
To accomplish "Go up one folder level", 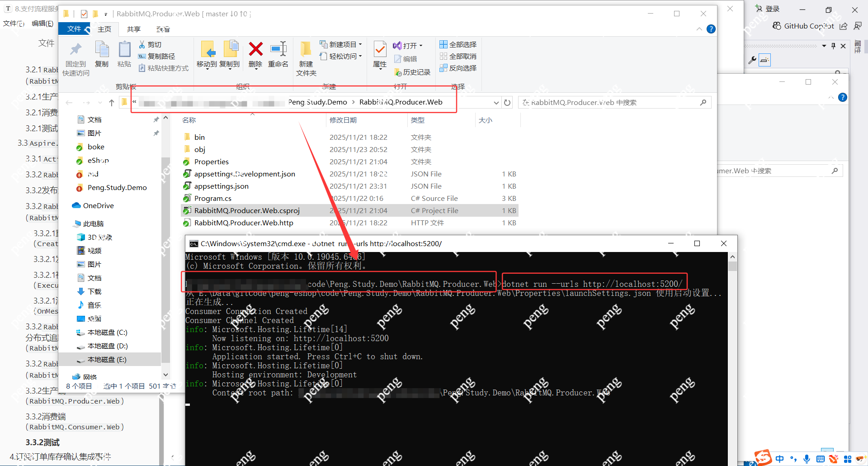I will click(x=112, y=103).
